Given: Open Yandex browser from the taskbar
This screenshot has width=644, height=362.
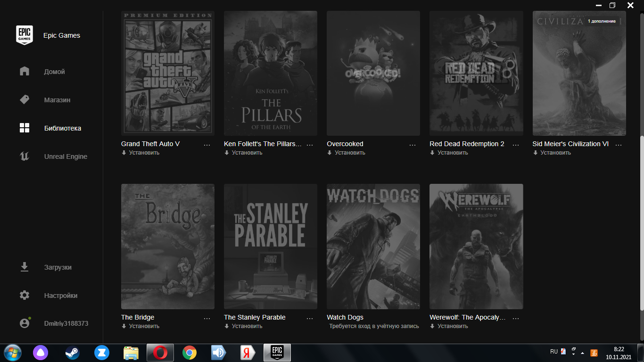Looking at the screenshot, I should point(248,353).
